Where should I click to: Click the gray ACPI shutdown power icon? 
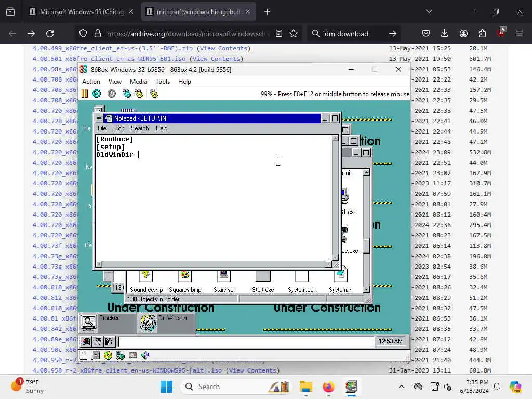tap(112, 94)
